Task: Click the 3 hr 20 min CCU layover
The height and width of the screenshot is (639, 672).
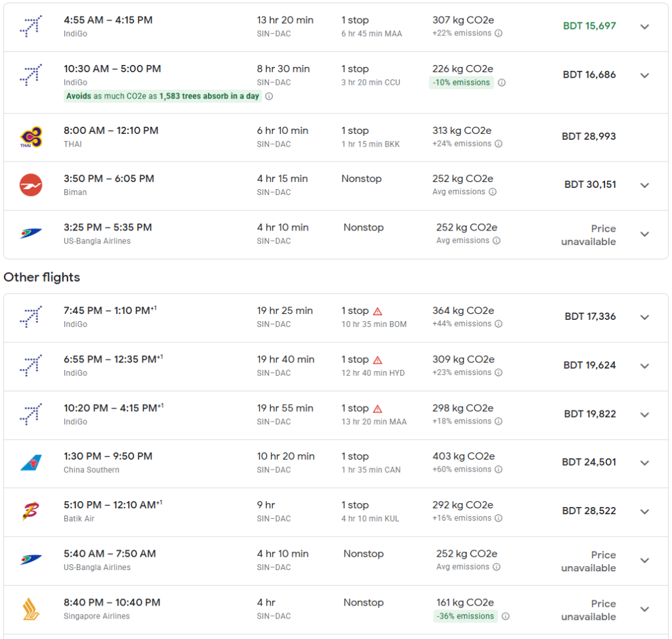Action: (371, 82)
